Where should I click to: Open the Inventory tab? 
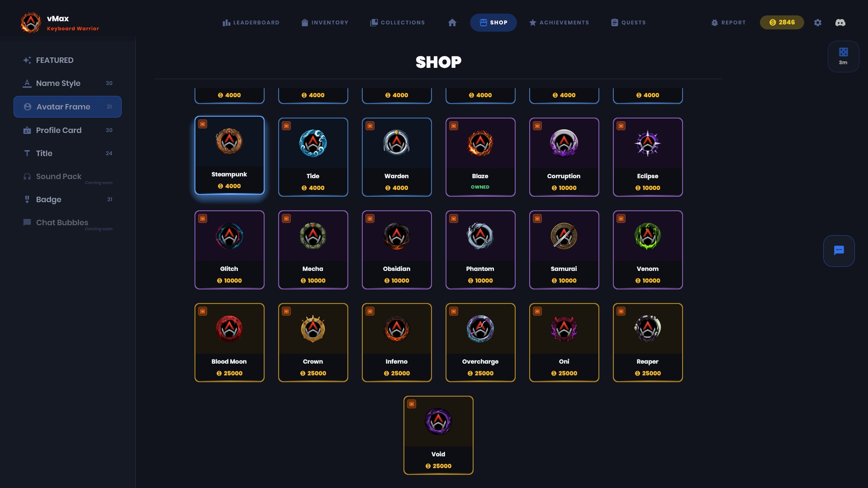pyautogui.click(x=325, y=23)
